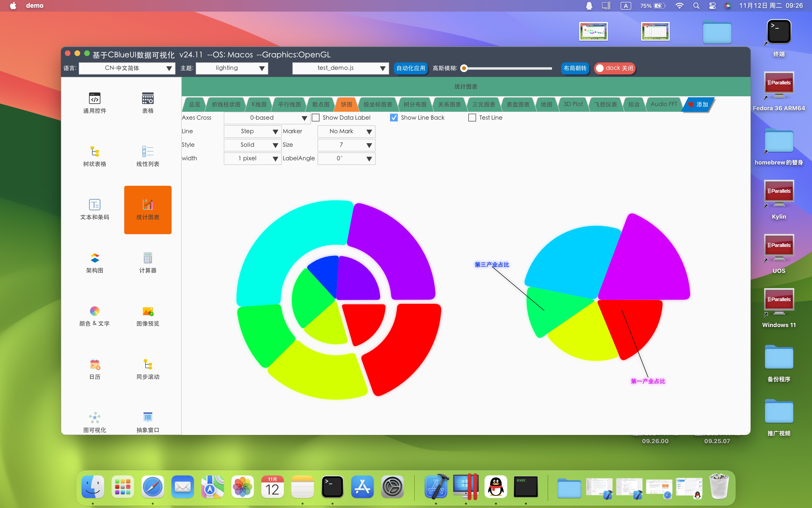Image resolution: width=812 pixels, height=508 pixels.
Task: Expand the 主题 lighting dropdown
Action: coord(232,68)
